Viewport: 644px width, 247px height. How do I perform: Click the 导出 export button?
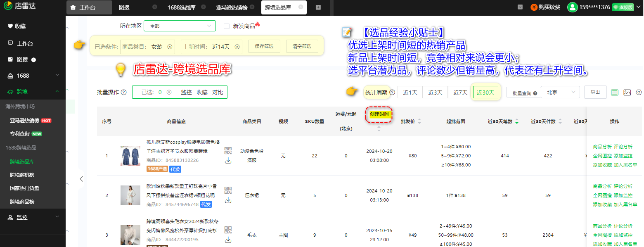click(595, 93)
